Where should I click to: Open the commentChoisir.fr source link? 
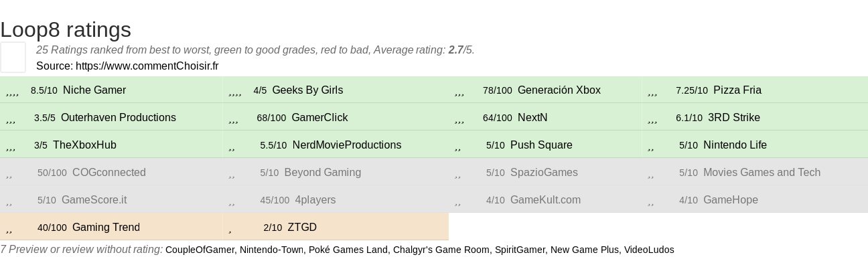pyautogui.click(x=147, y=66)
